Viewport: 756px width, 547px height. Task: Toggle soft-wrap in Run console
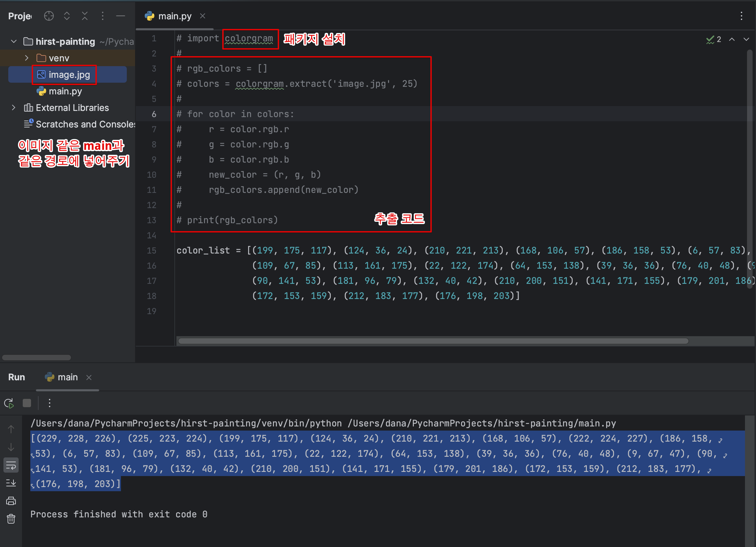(x=11, y=465)
